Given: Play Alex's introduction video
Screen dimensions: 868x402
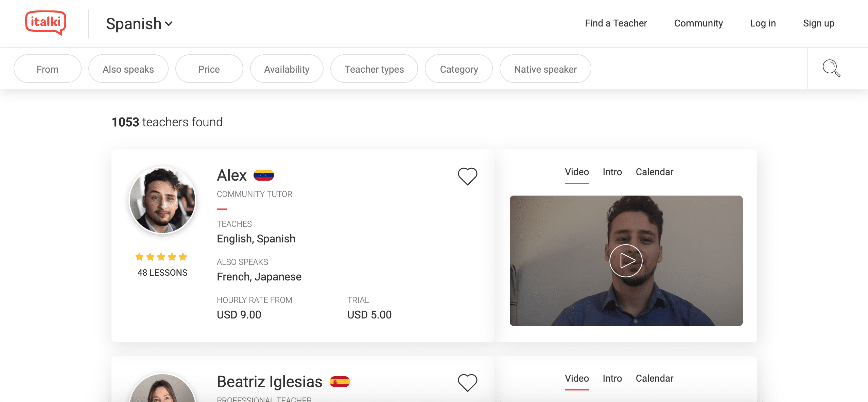Looking at the screenshot, I should [626, 261].
